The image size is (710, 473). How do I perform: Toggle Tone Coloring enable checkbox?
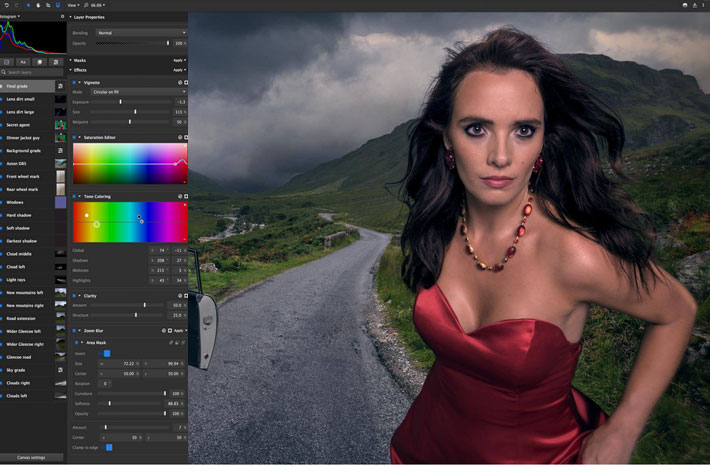click(74, 196)
